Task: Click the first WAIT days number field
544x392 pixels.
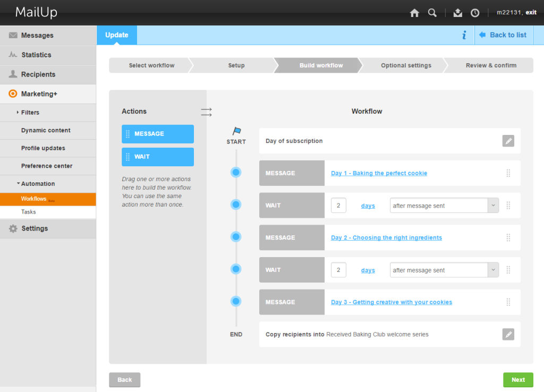Action: [338, 206]
